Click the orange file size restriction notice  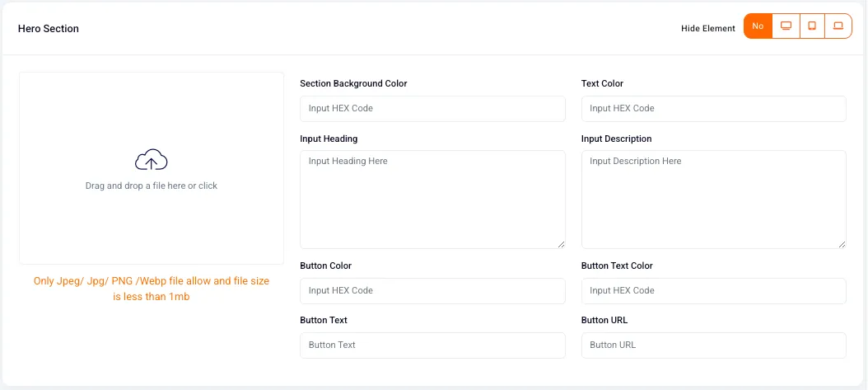coord(152,289)
